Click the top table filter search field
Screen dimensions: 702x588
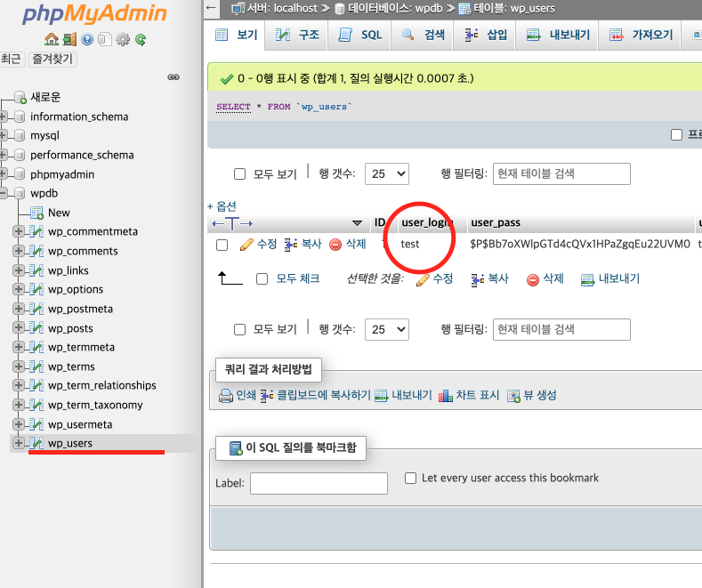click(561, 173)
